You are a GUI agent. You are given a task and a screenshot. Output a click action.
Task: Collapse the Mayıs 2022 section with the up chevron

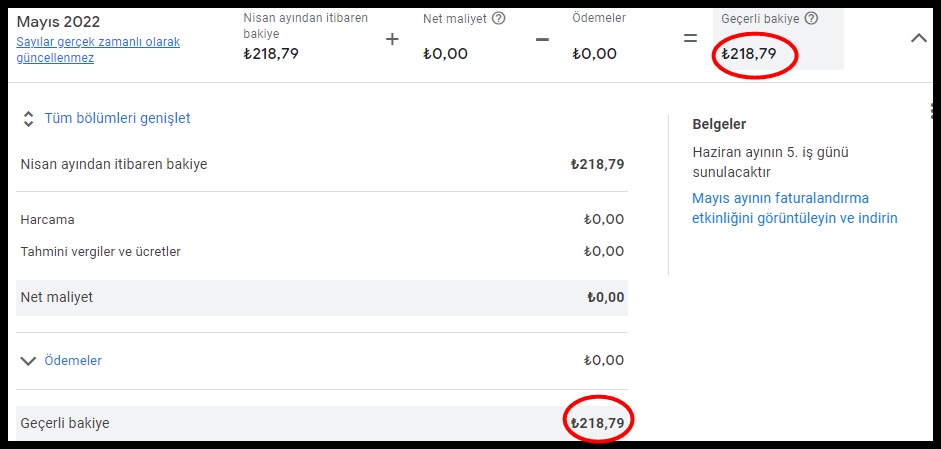(x=919, y=39)
